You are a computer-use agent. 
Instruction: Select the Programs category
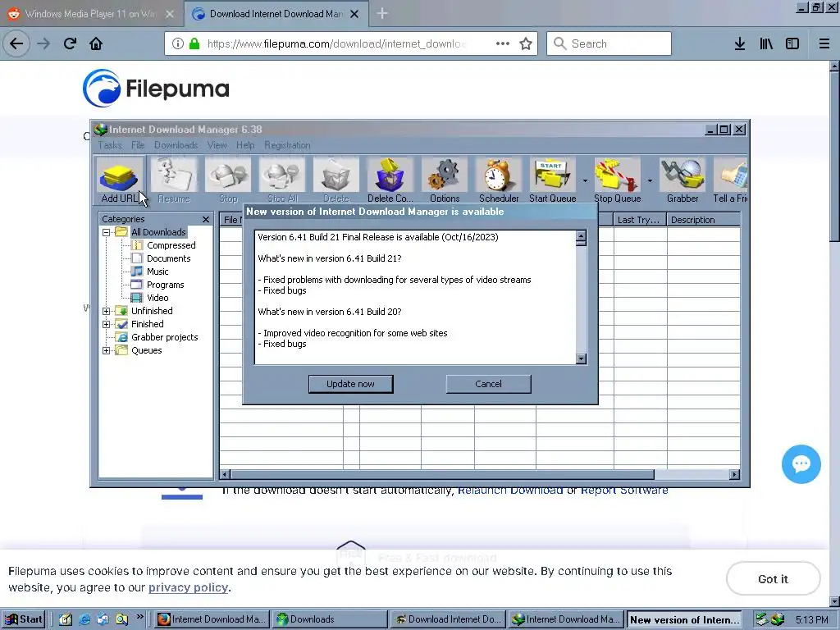coord(165,285)
